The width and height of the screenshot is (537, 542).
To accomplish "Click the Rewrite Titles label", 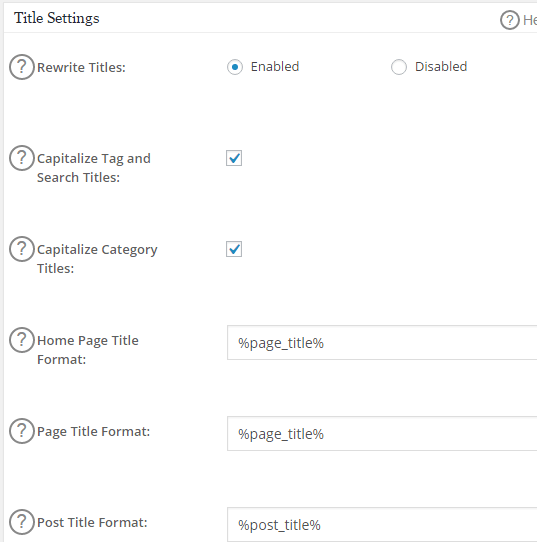I will click(81, 67).
